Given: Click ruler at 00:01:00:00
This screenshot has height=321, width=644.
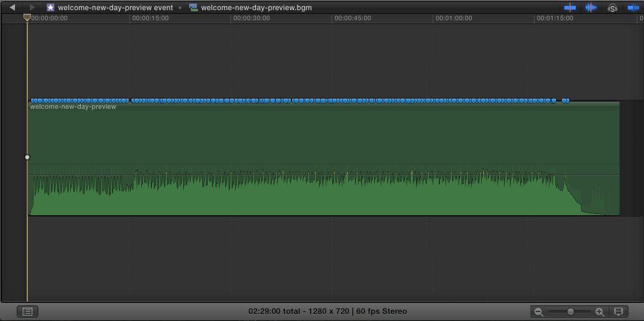Looking at the screenshot, I should (454, 18).
